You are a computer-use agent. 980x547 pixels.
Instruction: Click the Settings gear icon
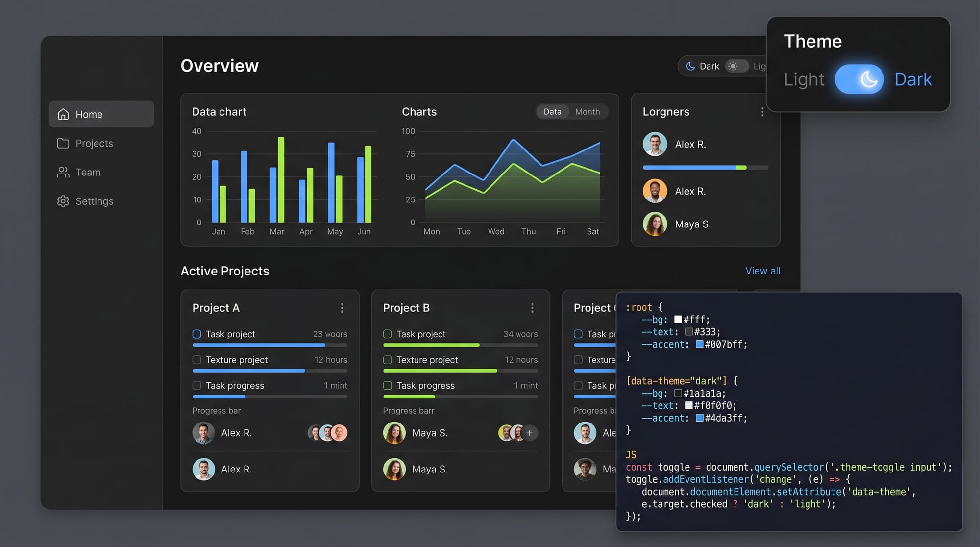(x=63, y=201)
